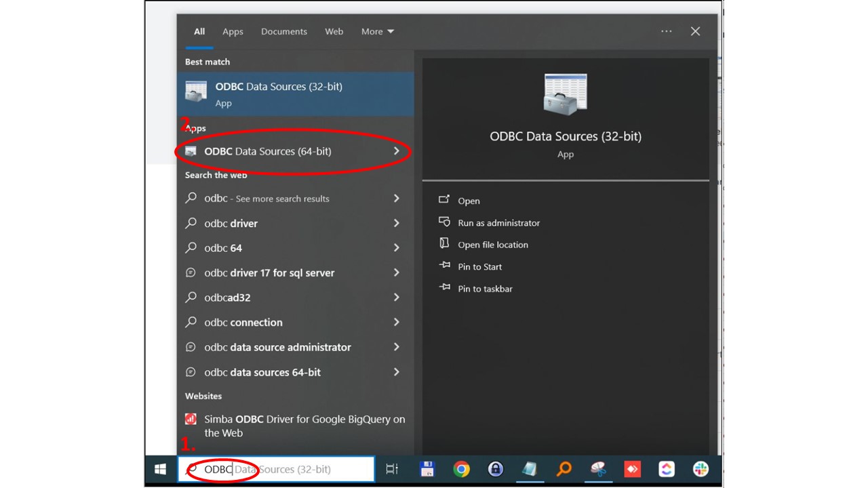Open the More filter dropdown
The width and height of the screenshot is (868, 488).
(377, 31)
